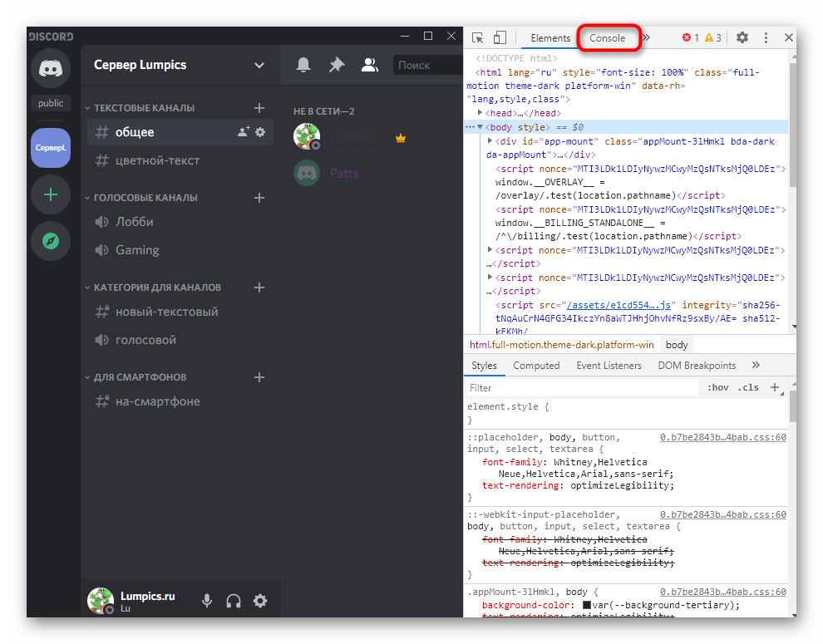Close DevTools panel

pyautogui.click(x=788, y=37)
